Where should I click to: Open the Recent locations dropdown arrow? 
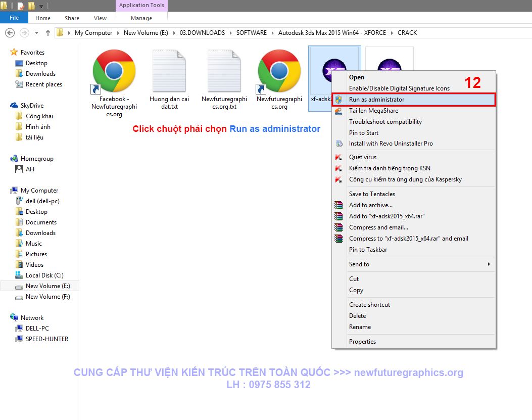(37, 33)
